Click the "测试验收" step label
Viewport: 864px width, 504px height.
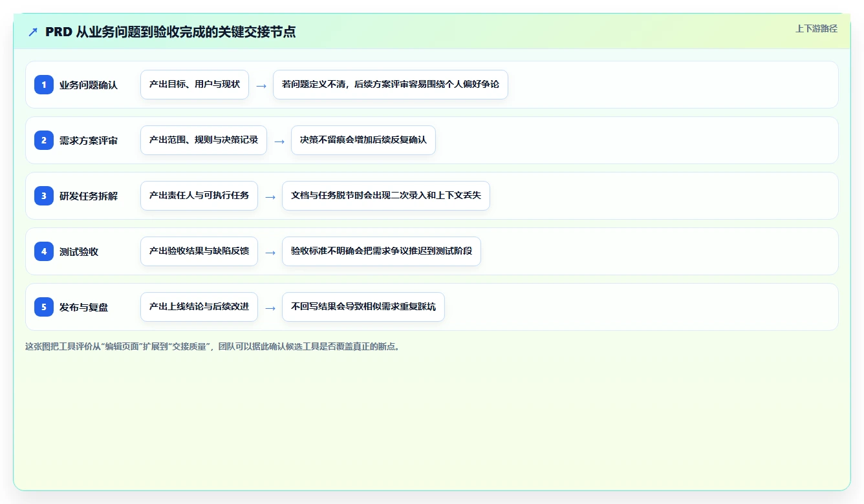click(79, 251)
